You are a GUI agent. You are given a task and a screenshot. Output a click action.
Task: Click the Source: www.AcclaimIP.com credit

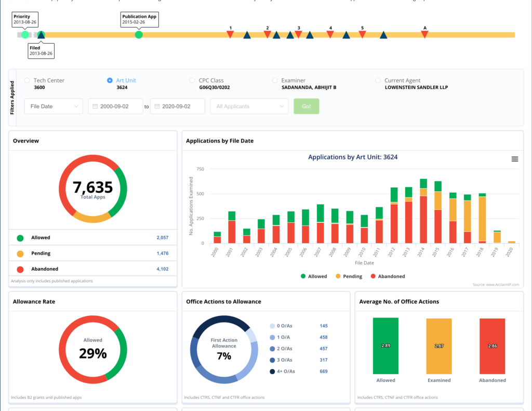pos(496,284)
